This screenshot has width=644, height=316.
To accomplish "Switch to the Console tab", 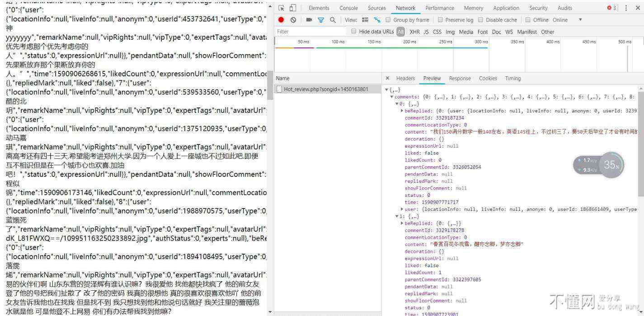I will tap(348, 8).
